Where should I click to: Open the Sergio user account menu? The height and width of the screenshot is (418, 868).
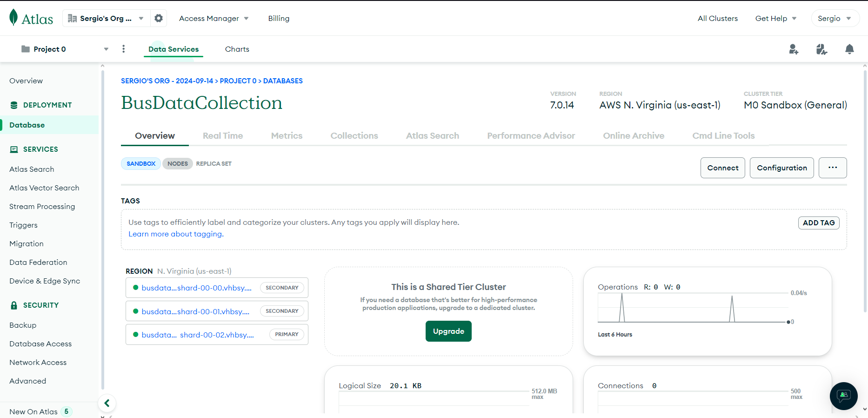pyautogui.click(x=835, y=18)
